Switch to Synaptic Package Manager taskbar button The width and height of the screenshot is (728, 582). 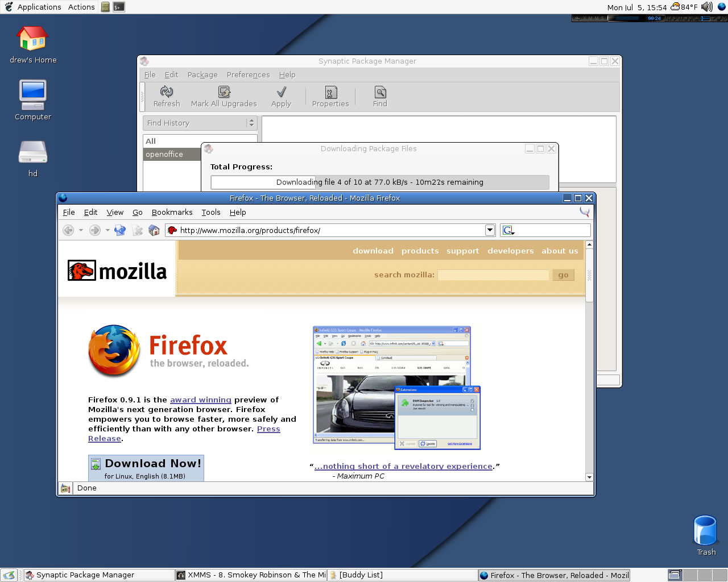[99, 575]
